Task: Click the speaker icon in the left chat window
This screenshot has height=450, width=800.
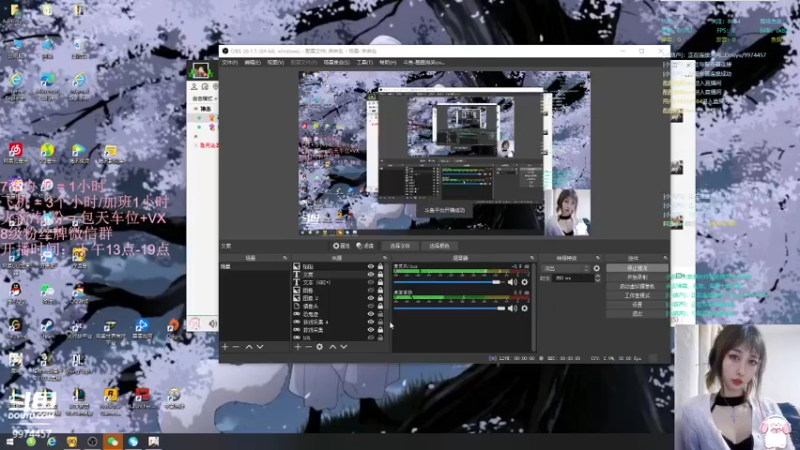Action: pos(213,323)
